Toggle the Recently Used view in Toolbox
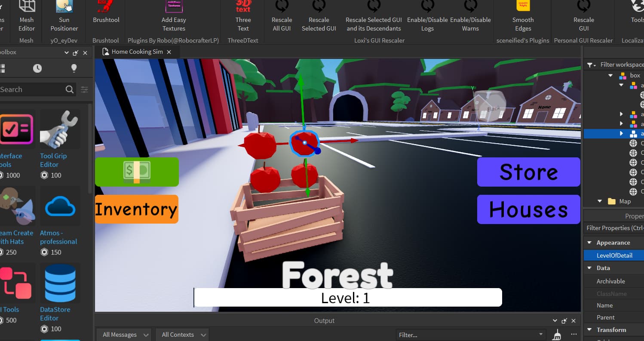 click(x=37, y=68)
